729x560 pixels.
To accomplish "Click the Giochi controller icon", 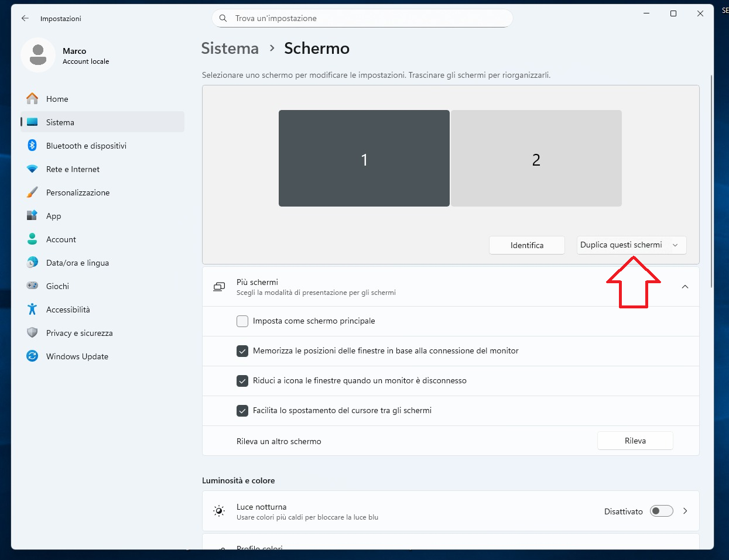I will 32,286.
